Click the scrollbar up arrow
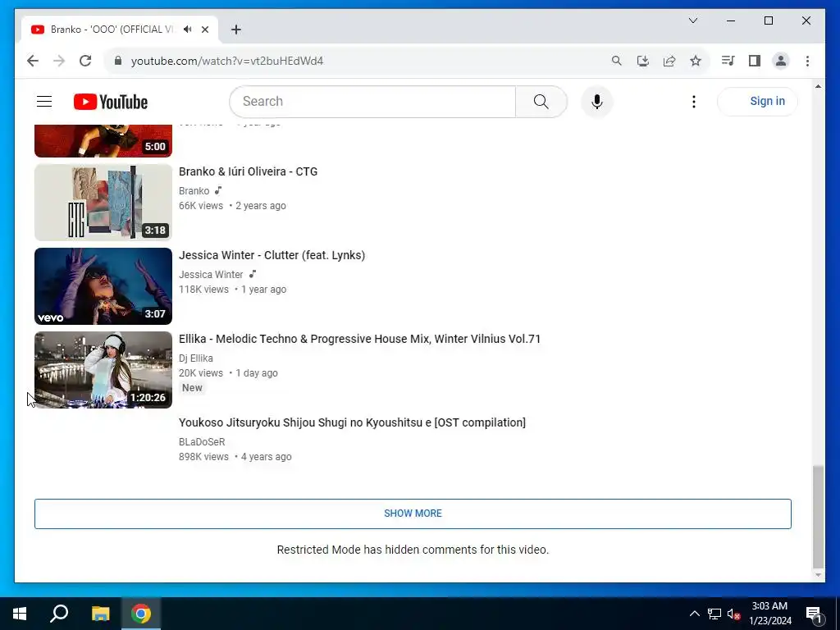The height and width of the screenshot is (630, 840). (x=818, y=86)
